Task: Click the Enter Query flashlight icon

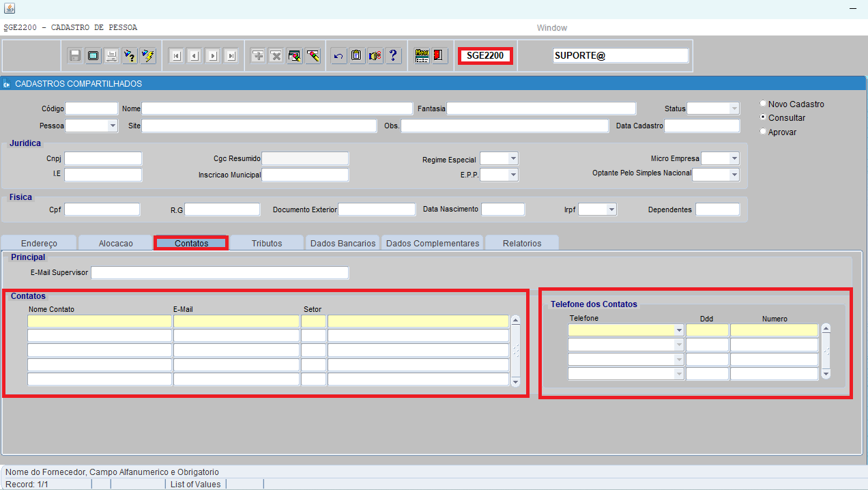Action: coord(130,56)
